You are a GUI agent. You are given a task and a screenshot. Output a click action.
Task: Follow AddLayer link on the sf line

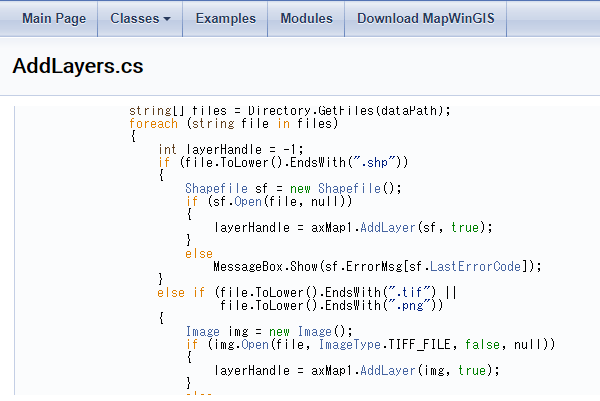click(387, 228)
